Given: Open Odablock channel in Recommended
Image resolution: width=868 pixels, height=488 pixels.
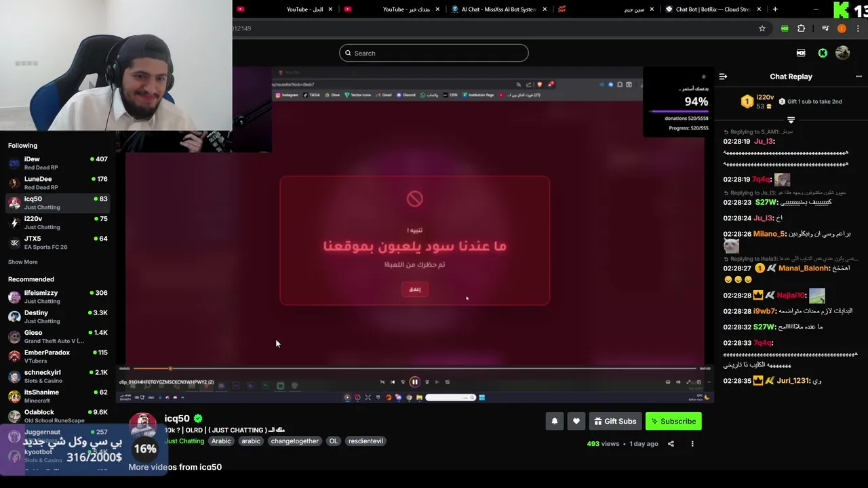Looking at the screenshot, I should (x=58, y=415).
